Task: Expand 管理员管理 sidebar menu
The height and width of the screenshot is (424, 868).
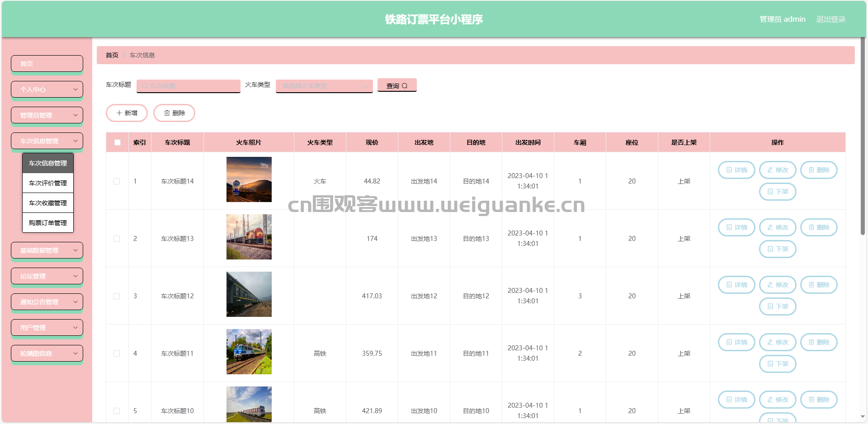Action: [x=47, y=115]
